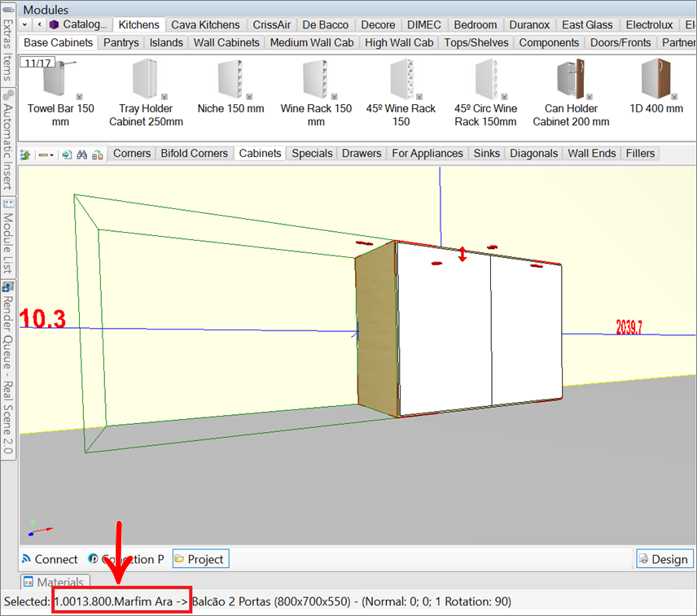Select the Doors/Fronts tab
The height and width of the screenshot is (616, 697).
[620, 42]
